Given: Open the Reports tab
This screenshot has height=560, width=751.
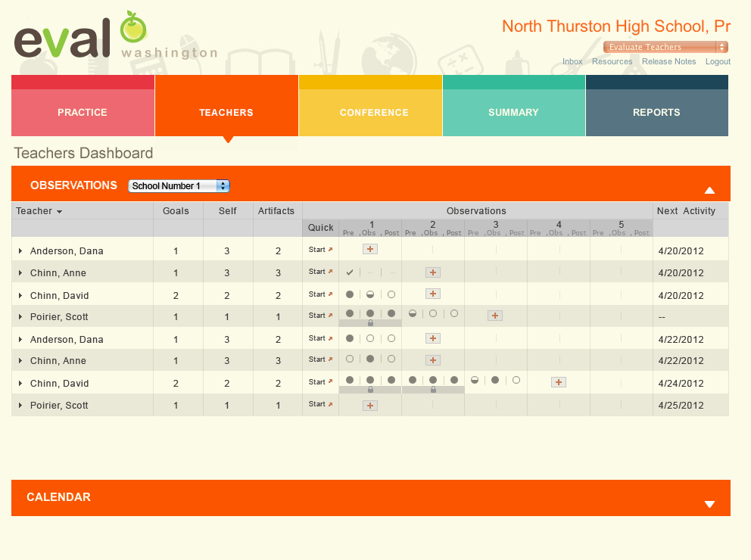Looking at the screenshot, I should (656, 112).
